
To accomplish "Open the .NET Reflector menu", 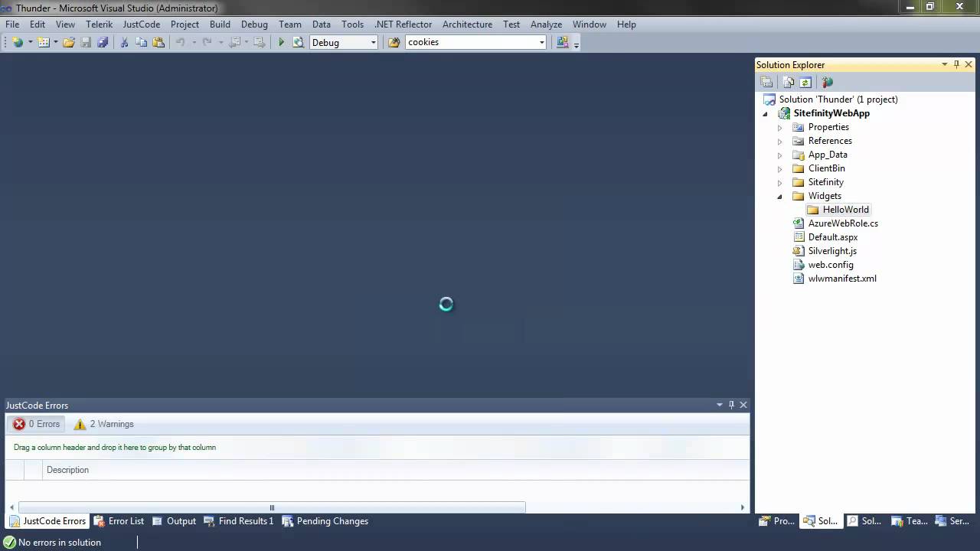I will pyautogui.click(x=403, y=24).
